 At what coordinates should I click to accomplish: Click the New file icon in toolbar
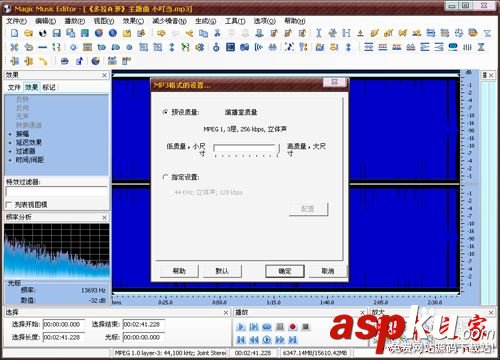tap(14, 33)
